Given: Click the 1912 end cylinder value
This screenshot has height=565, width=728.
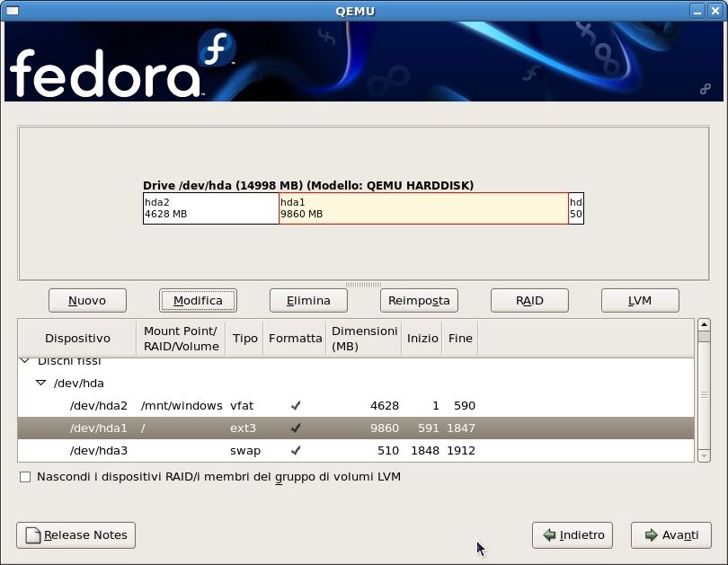Looking at the screenshot, I should pos(461,450).
